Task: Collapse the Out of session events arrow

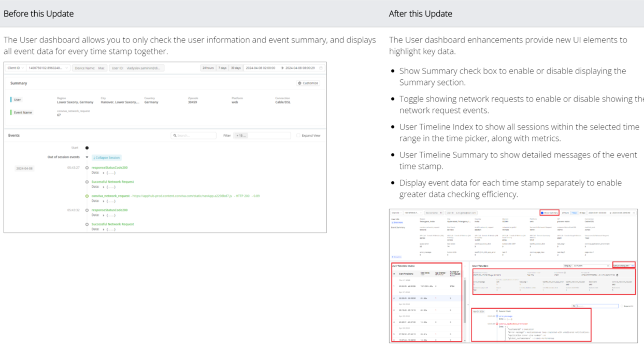Action: [87, 157]
